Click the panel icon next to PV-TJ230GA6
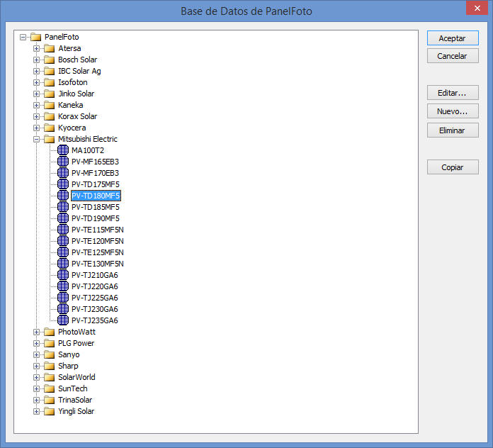 tap(63, 308)
